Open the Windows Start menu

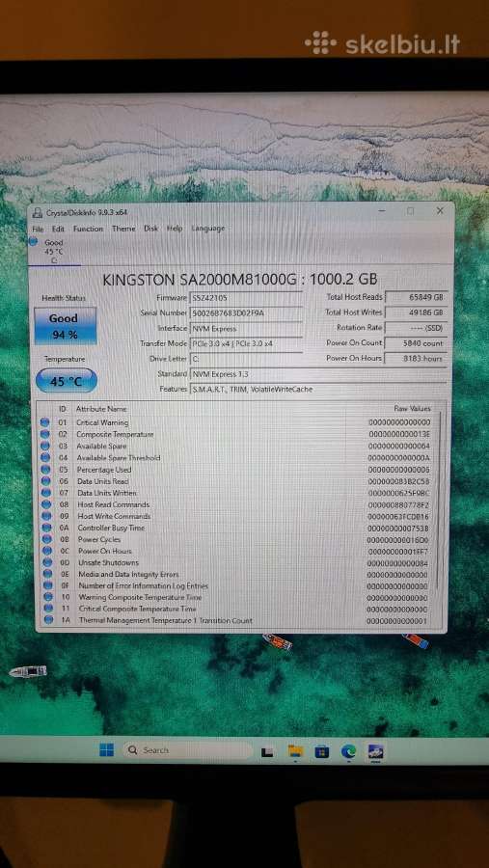click(x=106, y=750)
